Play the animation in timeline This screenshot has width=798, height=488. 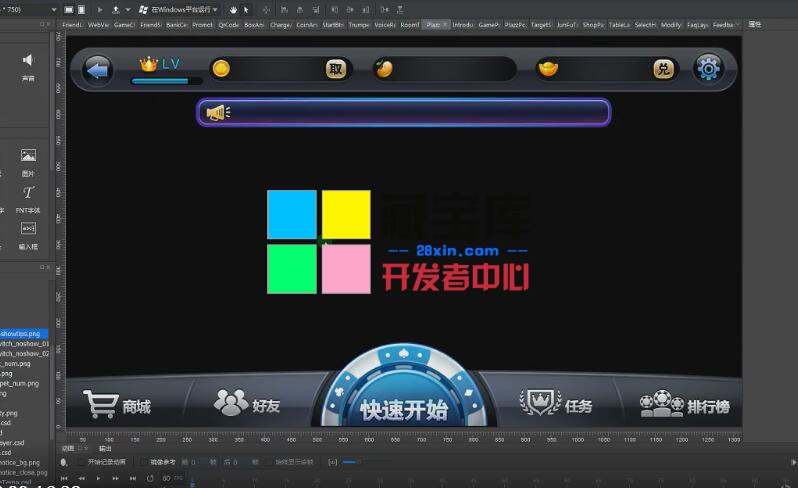(x=98, y=478)
